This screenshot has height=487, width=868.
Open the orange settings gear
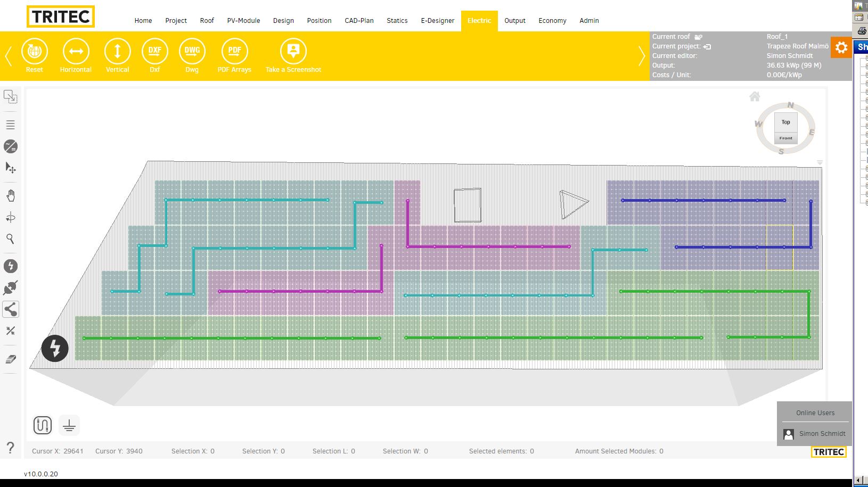(x=841, y=48)
